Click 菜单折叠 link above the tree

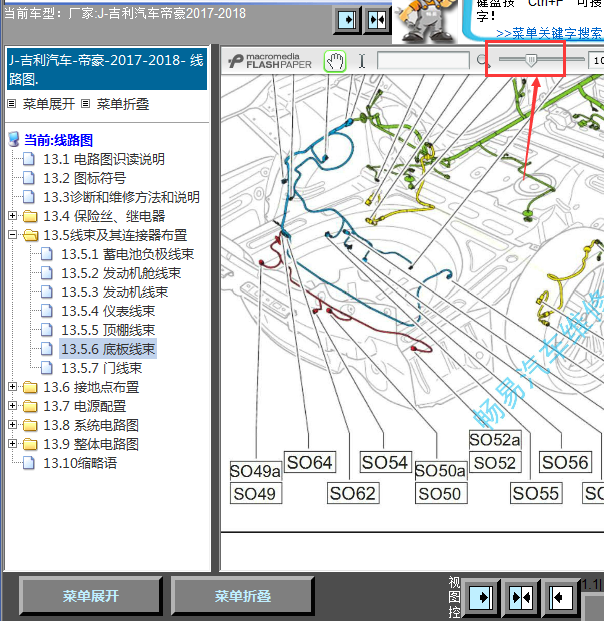tap(123, 104)
